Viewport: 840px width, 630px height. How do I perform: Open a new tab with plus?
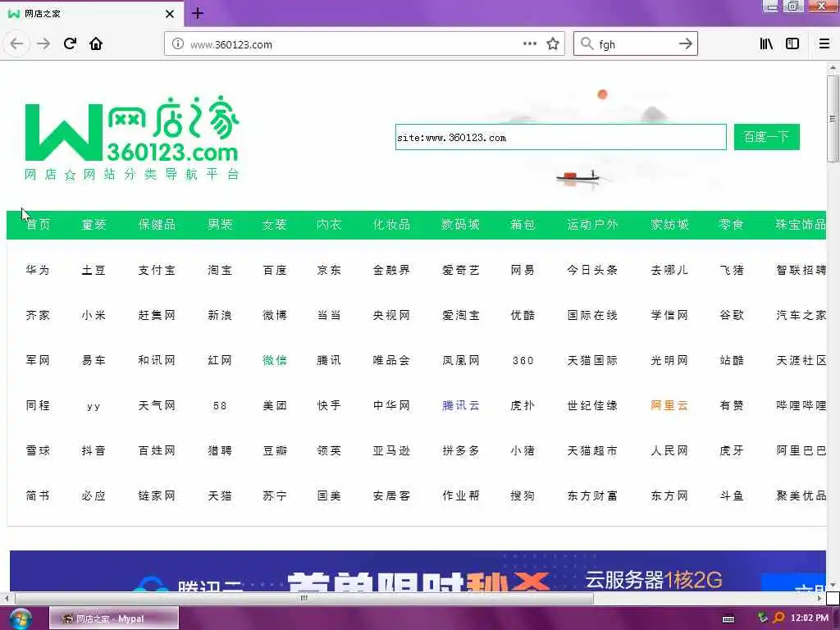coord(198,13)
